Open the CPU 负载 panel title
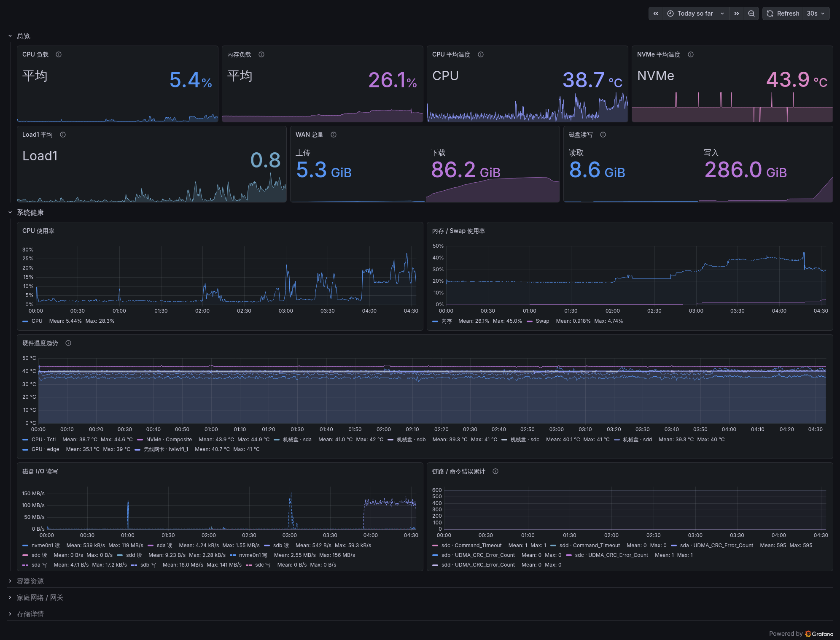Image resolution: width=840 pixels, height=640 pixels. click(35, 54)
